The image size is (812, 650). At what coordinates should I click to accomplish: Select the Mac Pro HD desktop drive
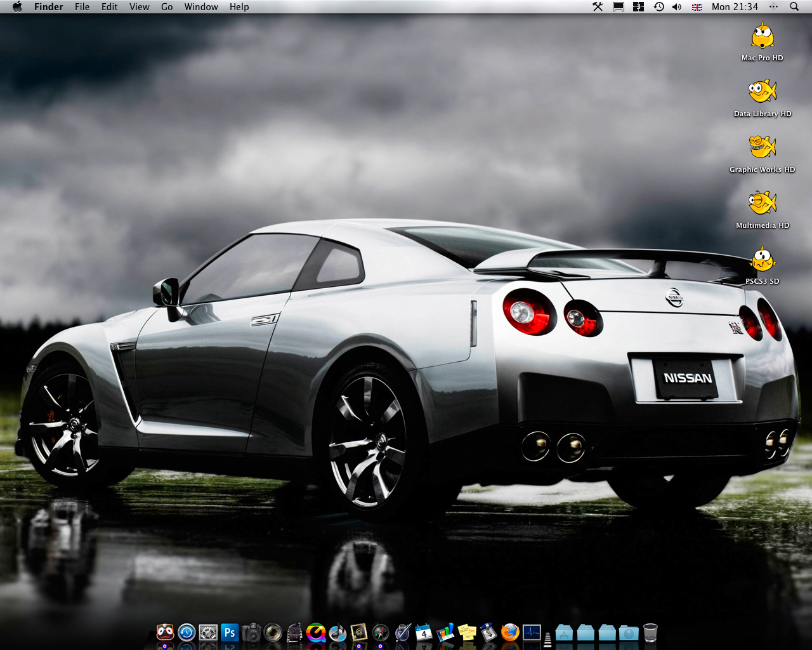(x=763, y=38)
